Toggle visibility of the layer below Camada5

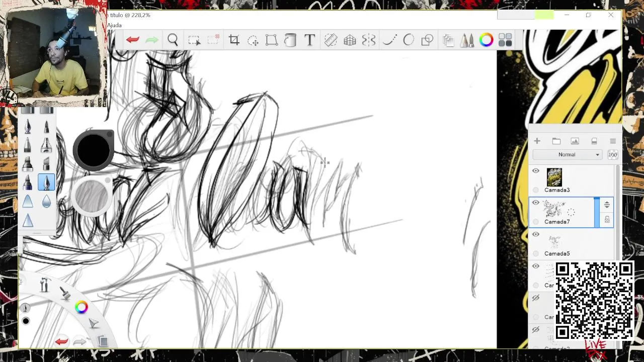(x=536, y=266)
